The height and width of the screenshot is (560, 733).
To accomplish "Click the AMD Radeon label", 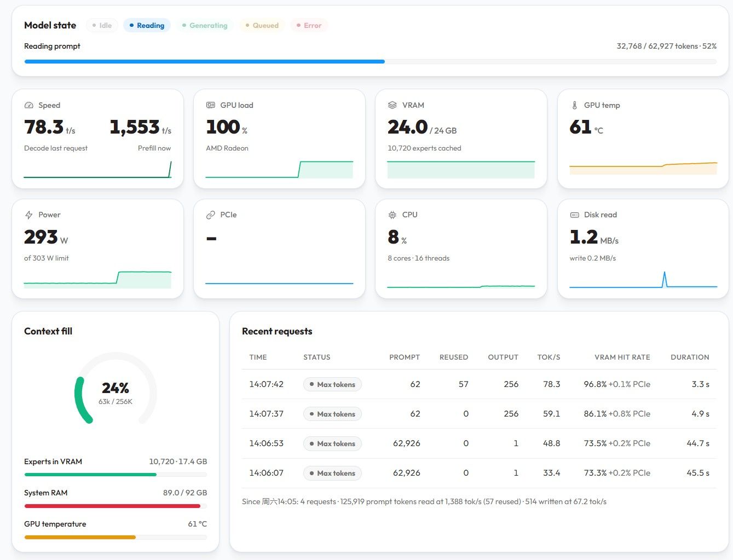I will pyautogui.click(x=227, y=148).
